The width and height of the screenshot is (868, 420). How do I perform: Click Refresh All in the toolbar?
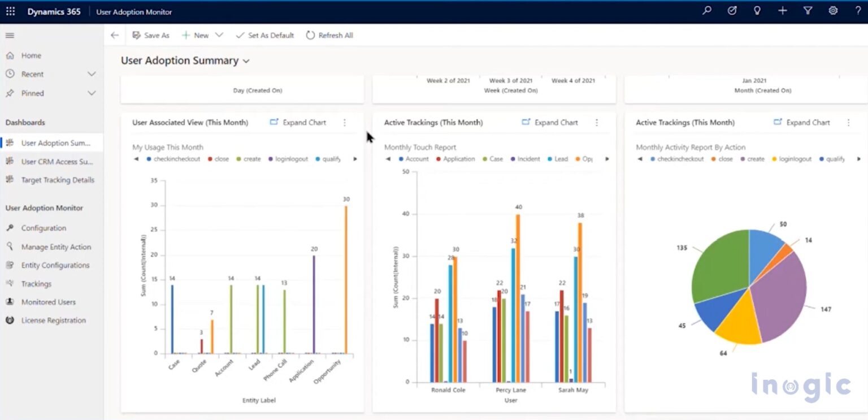329,34
